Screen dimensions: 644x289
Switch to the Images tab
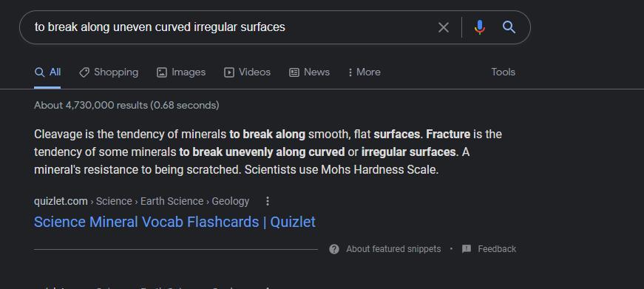[181, 72]
